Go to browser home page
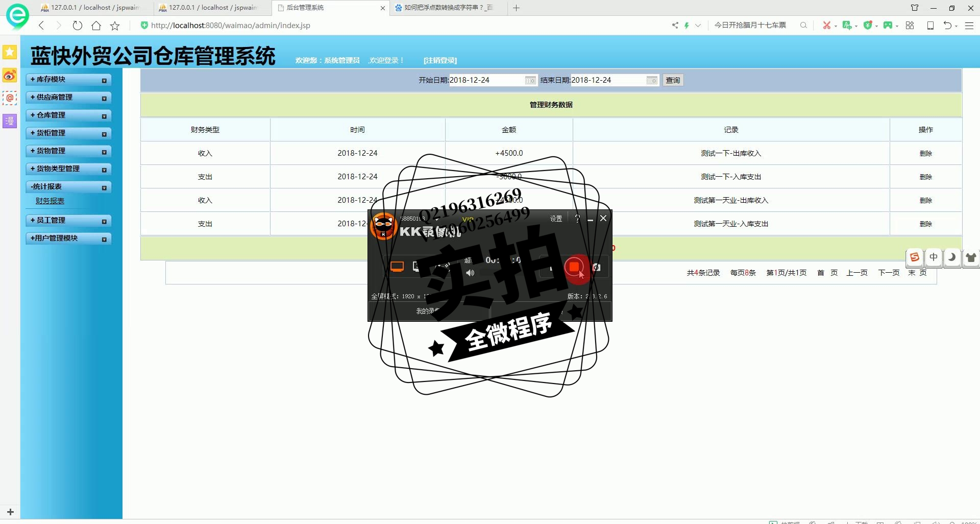This screenshot has width=980, height=524. coord(96,26)
